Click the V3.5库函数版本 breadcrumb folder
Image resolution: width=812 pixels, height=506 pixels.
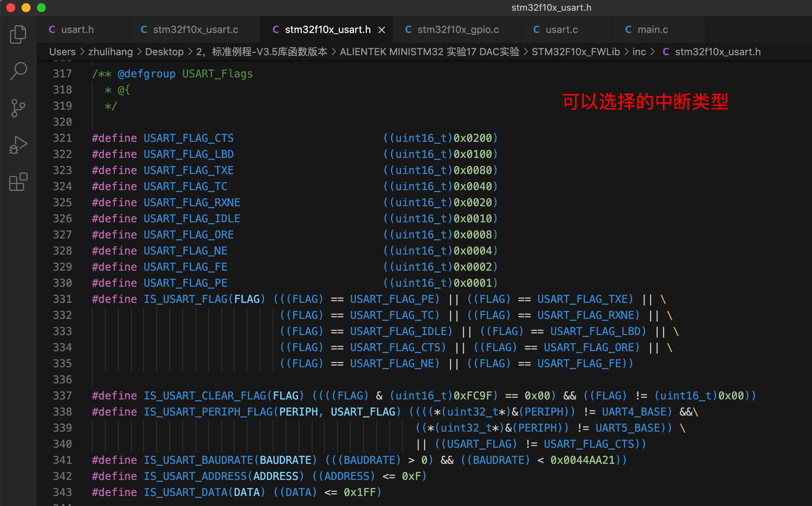pos(262,52)
